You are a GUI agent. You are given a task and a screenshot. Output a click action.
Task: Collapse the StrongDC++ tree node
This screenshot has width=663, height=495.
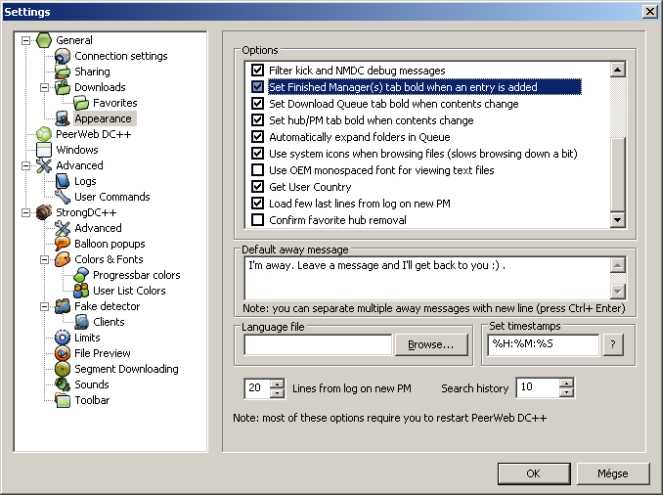[26, 212]
